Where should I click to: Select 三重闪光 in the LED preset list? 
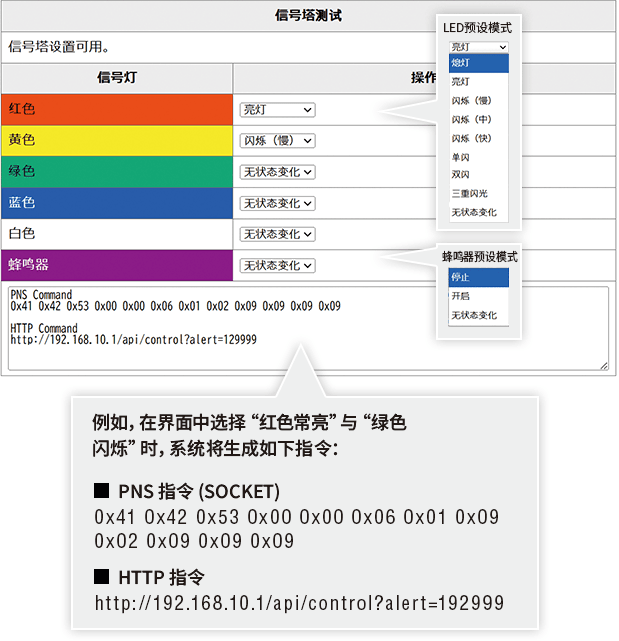click(x=478, y=193)
